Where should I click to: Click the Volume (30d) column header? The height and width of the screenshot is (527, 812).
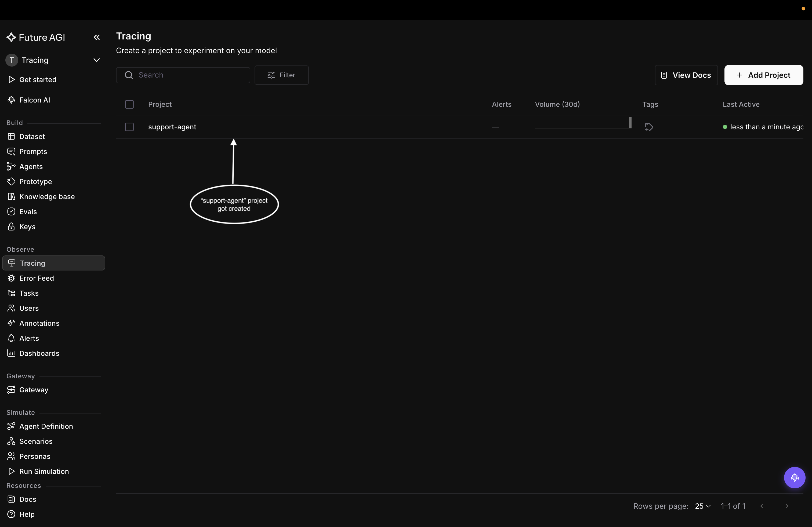pyautogui.click(x=557, y=104)
